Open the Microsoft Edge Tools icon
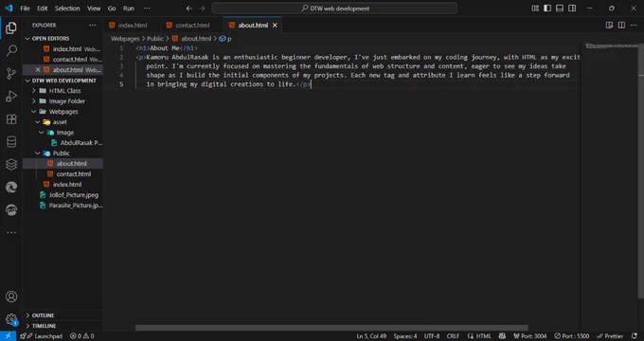Viewport: 644px width, 341px height. pyautogui.click(x=11, y=188)
